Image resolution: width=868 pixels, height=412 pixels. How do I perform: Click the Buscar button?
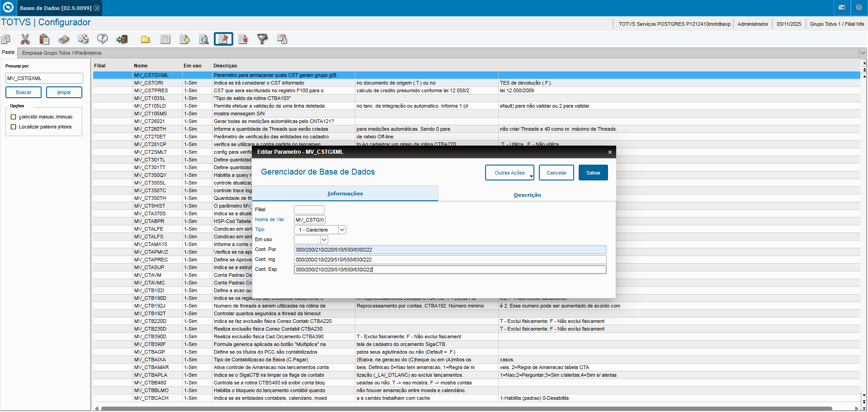click(x=24, y=92)
